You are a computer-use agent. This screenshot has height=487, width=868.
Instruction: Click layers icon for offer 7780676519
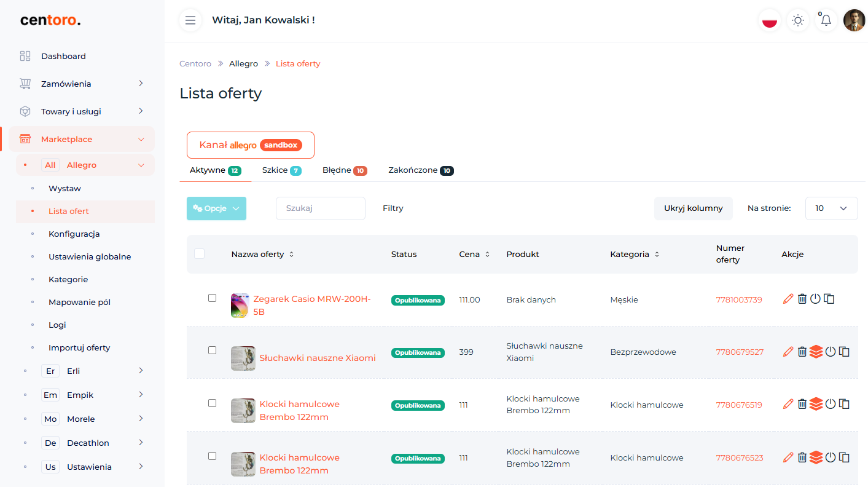click(x=816, y=404)
